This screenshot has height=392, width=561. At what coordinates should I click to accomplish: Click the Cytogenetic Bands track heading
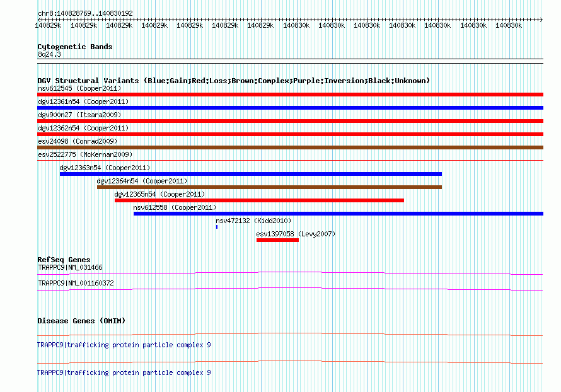pos(75,47)
